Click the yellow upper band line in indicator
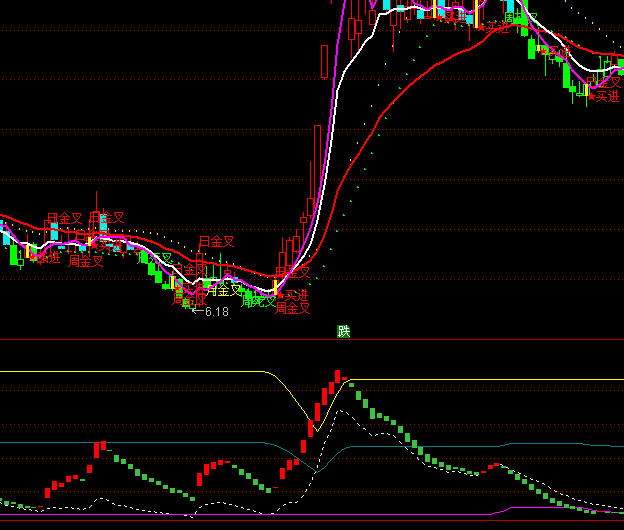The width and height of the screenshot is (624, 530). tap(150, 371)
